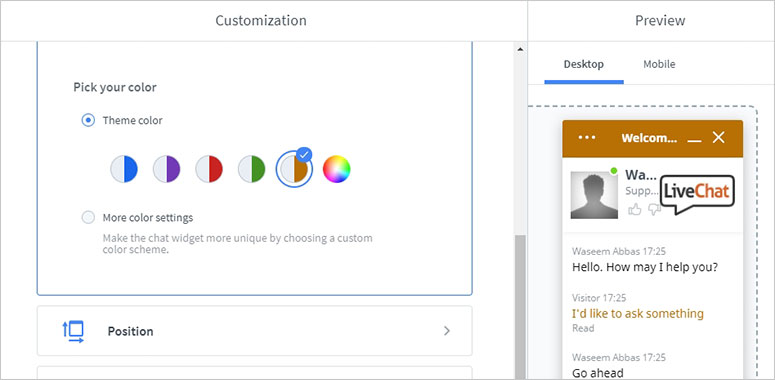Click the thumbs down rating icon
Screen dimensions: 775x380
tap(654, 210)
